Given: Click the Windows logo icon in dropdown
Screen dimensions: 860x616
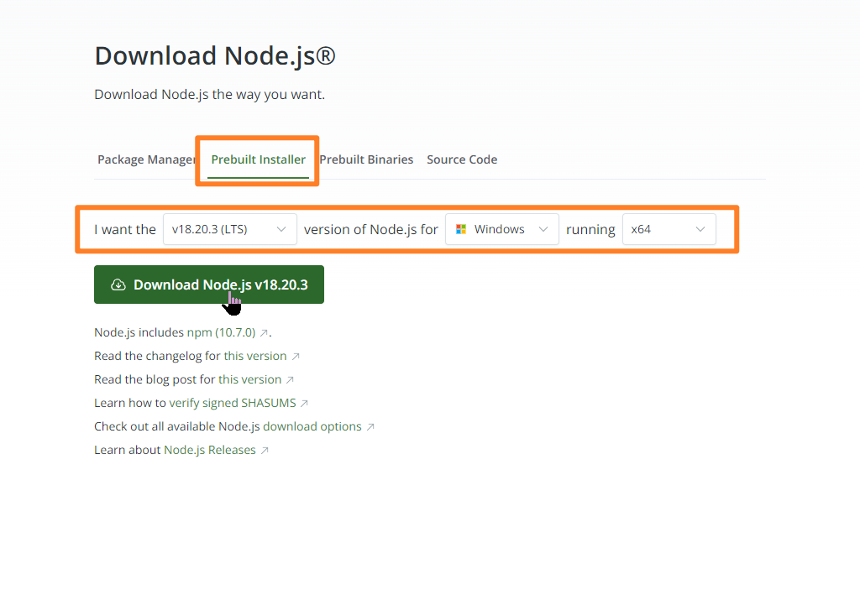Looking at the screenshot, I should (x=461, y=229).
